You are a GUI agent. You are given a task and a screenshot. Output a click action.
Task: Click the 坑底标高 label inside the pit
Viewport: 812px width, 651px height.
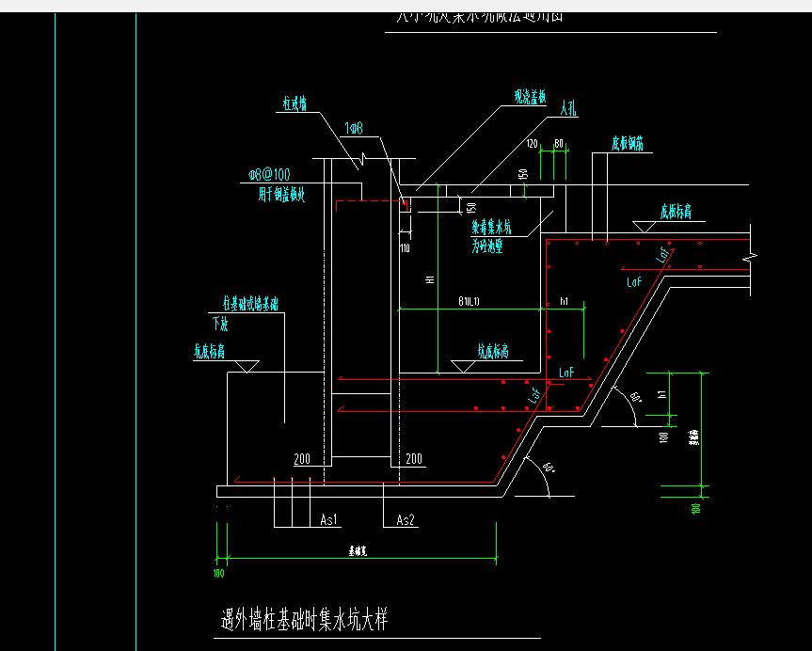pos(492,352)
